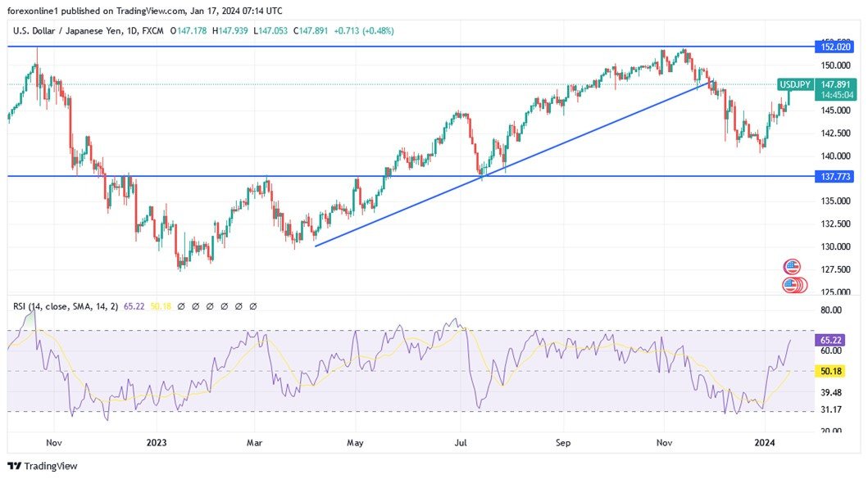868x479 pixels.
Task: Click the third Ø placeholder icon
Action: coord(210,305)
